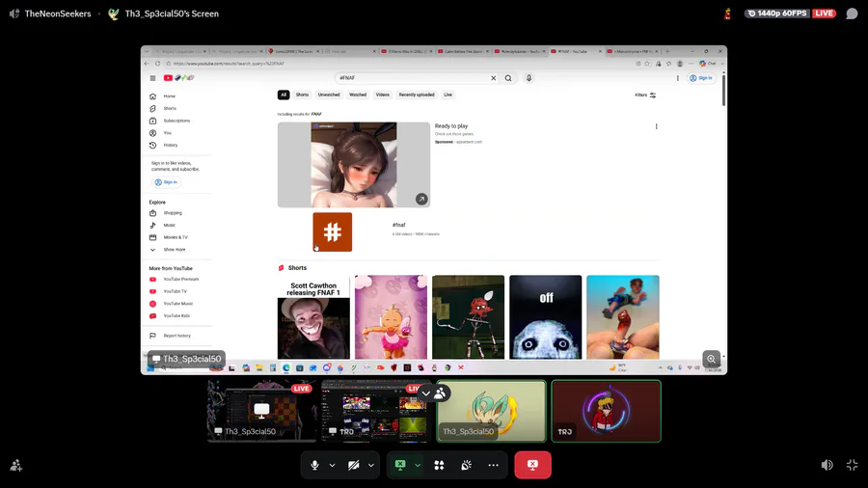Screen dimensions: 868x488
Task: Open Report history in the sidebar
Action: pyautogui.click(x=178, y=336)
